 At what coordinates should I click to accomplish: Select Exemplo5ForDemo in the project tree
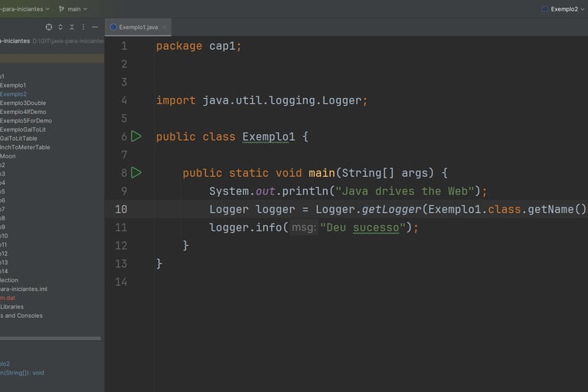tap(26, 121)
